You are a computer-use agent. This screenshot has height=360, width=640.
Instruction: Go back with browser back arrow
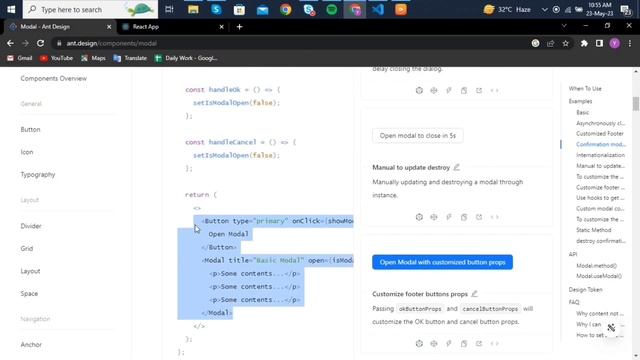[x=10, y=43]
